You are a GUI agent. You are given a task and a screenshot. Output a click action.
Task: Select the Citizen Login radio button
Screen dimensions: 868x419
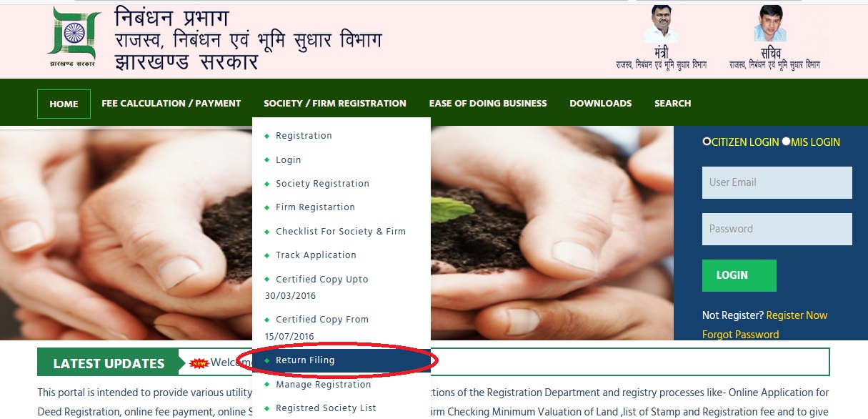coord(707,142)
